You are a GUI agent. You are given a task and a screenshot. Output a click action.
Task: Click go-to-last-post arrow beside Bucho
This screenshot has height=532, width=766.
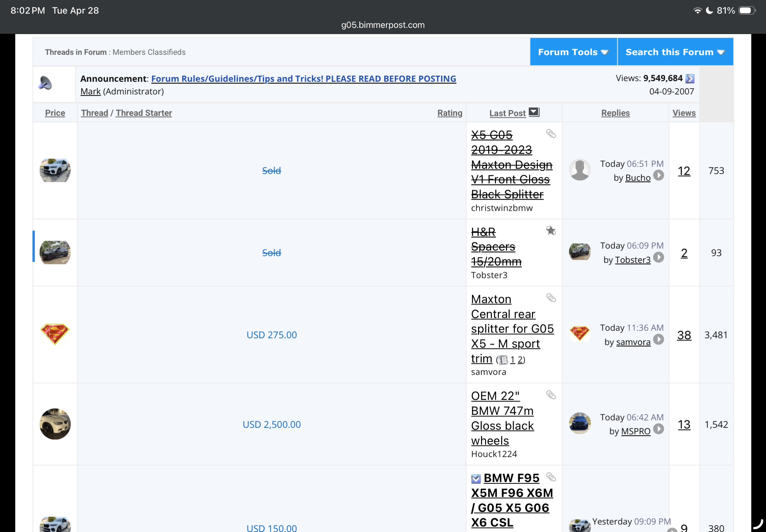point(658,175)
